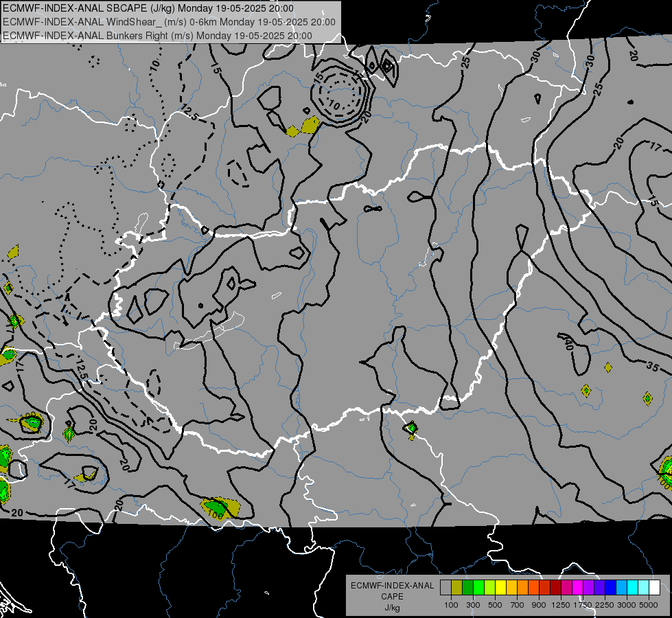Select the bright cyan legend swatch

[x=632, y=587]
